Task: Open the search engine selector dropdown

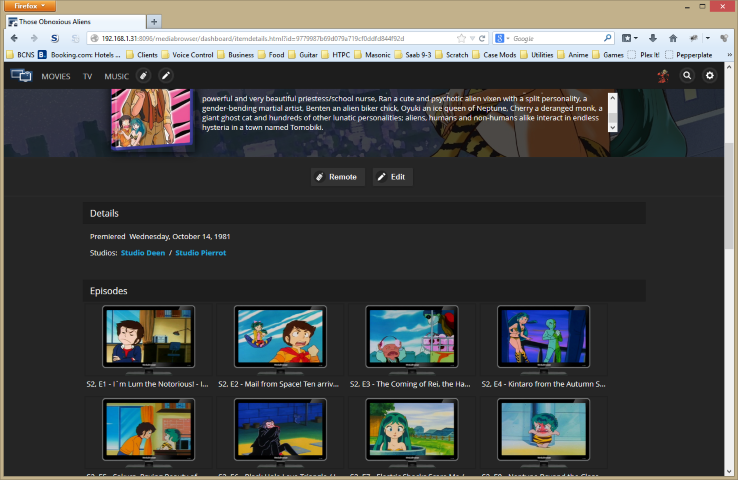Action: [x=502, y=38]
